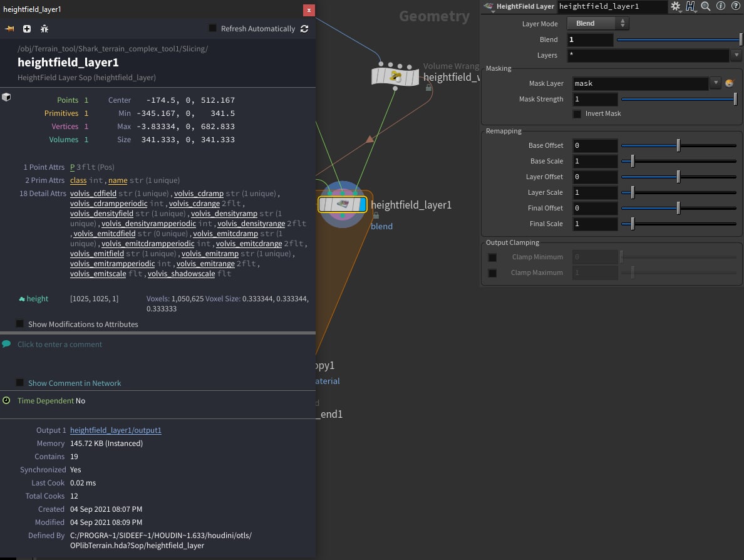Click the name prim attribute link
The image size is (744, 560).
[x=118, y=180]
